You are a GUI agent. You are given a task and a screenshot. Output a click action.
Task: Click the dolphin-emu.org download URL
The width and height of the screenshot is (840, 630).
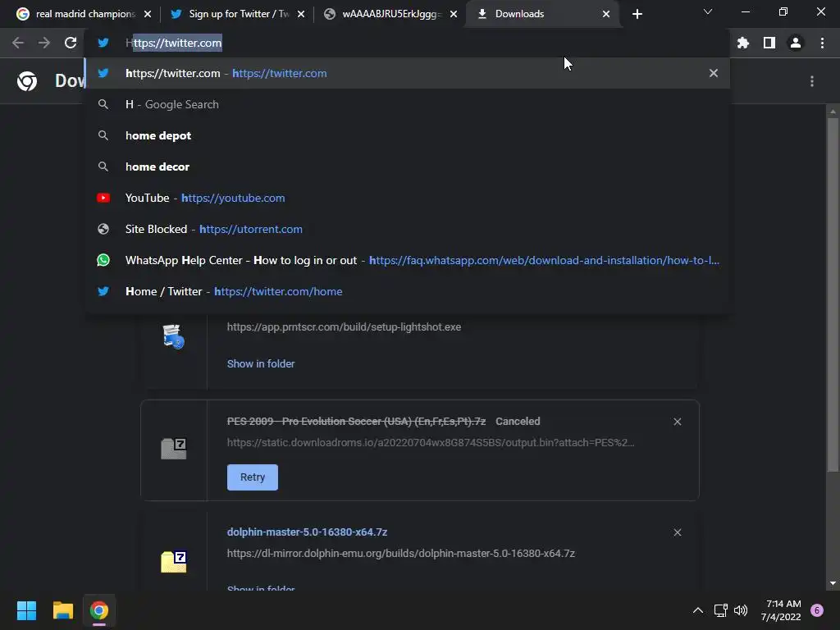pyautogui.click(x=400, y=554)
